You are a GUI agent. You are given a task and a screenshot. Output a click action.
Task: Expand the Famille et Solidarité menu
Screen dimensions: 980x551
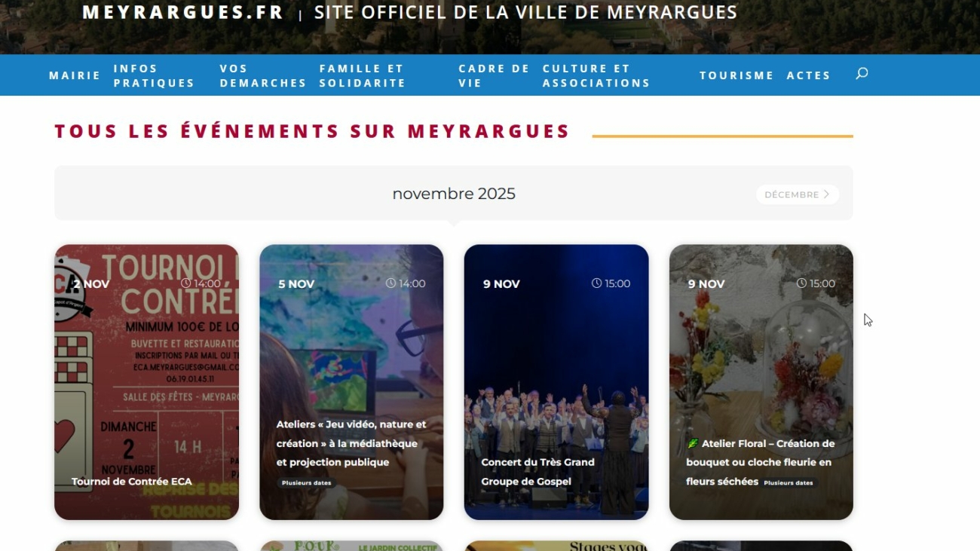pyautogui.click(x=363, y=75)
